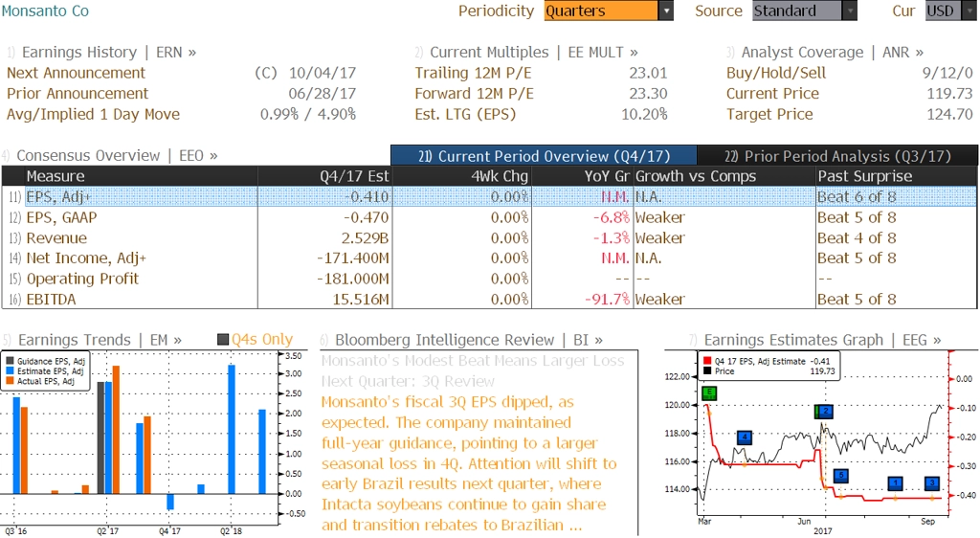The height and width of the screenshot is (538, 980).
Task: Click the Avg/Implied 1 Day Move value
Action: [x=308, y=114]
